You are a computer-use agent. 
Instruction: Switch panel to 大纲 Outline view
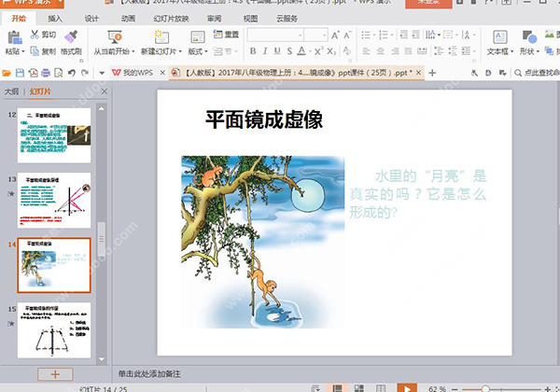[x=11, y=91]
